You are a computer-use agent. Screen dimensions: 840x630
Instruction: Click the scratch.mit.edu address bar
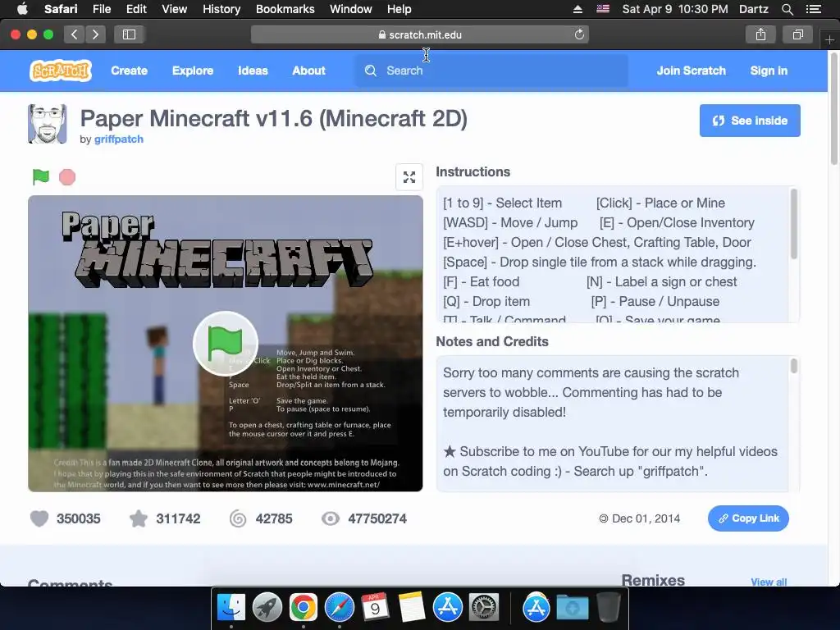[420, 34]
